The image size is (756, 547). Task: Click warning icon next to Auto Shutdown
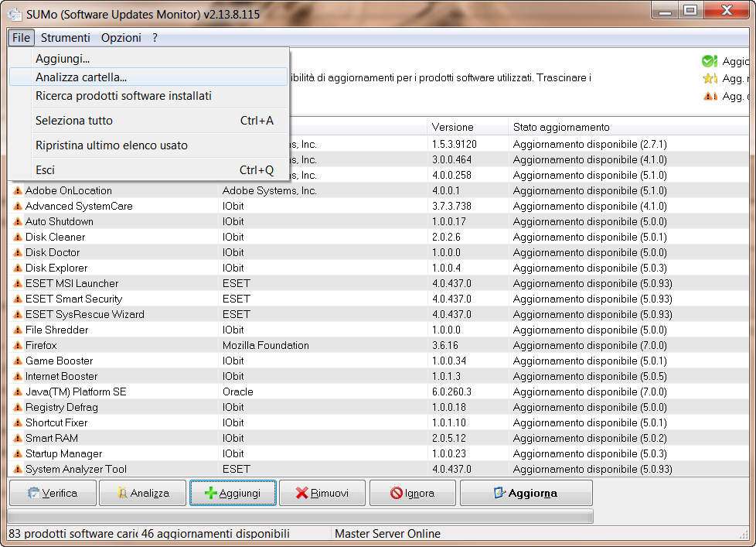[18, 221]
